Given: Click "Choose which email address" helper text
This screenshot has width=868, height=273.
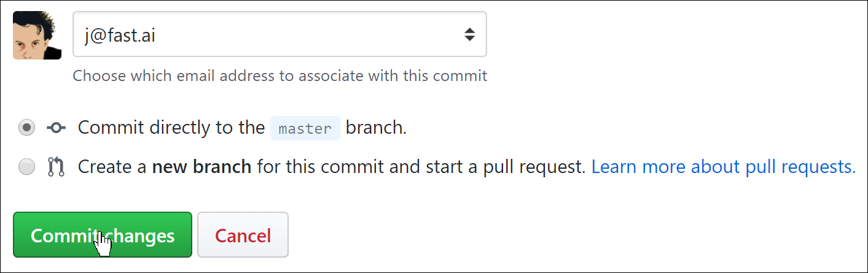Looking at the screenshot, I should point(280,76).
